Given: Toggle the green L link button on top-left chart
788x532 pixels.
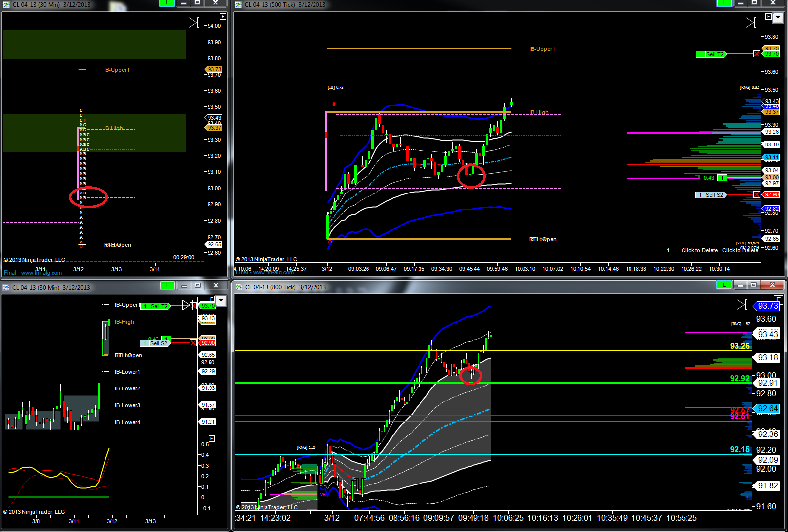Looking at the screenshot, I should tap(167, 3).
